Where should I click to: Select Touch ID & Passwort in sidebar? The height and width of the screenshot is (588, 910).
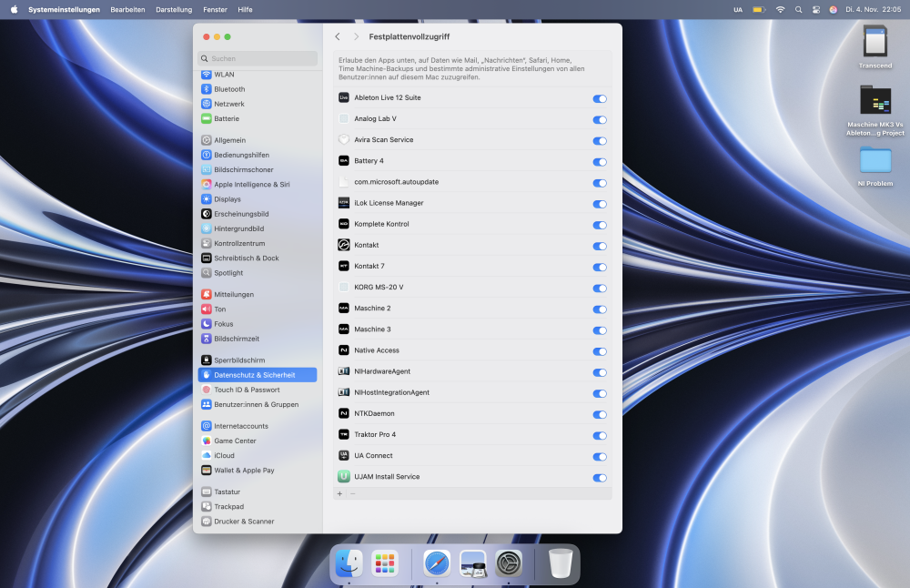coord(247,390)
